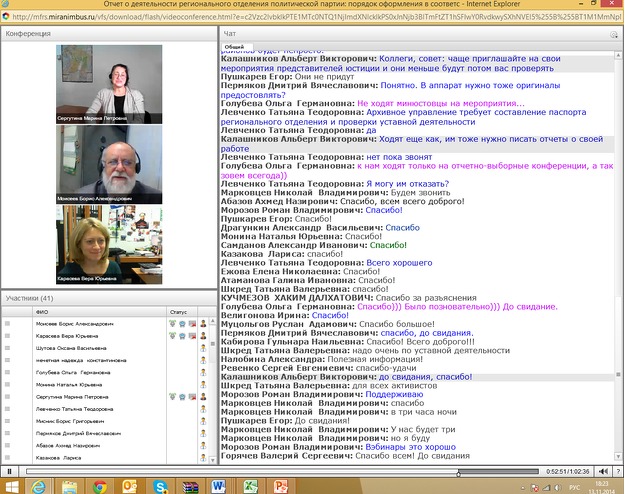Open Microsoft Excel in taskbar
The height and width of the screenshot is (494, 625).
[x=250, y=487]
